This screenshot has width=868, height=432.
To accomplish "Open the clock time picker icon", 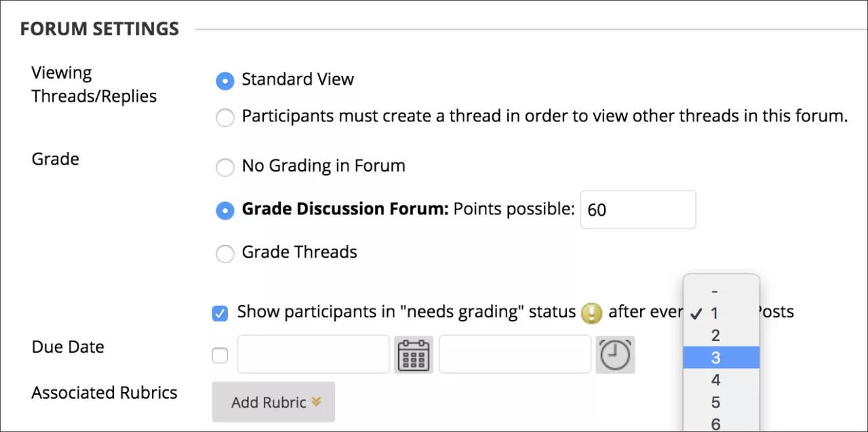I will (615, 354).
